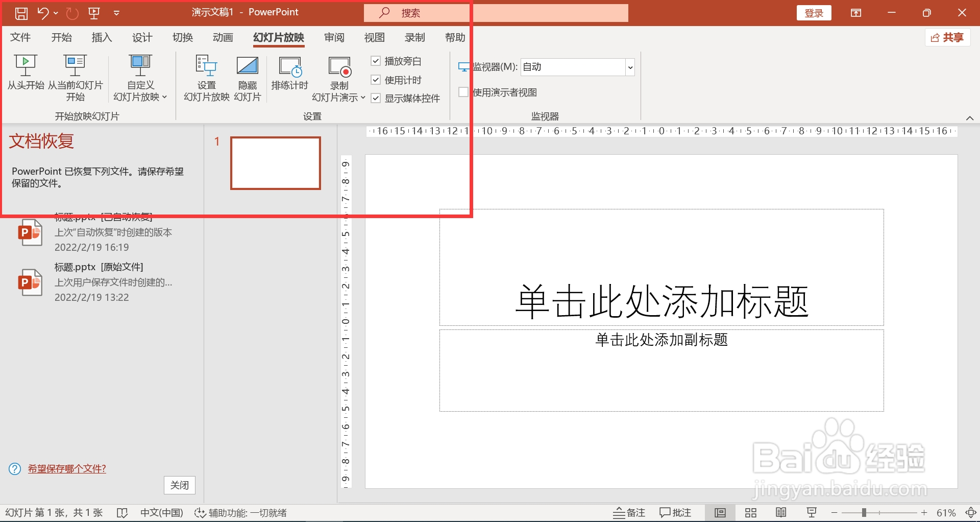The image size is (980, 522).
Task: Toggle the 批注 comments pane
Action: 675,513
